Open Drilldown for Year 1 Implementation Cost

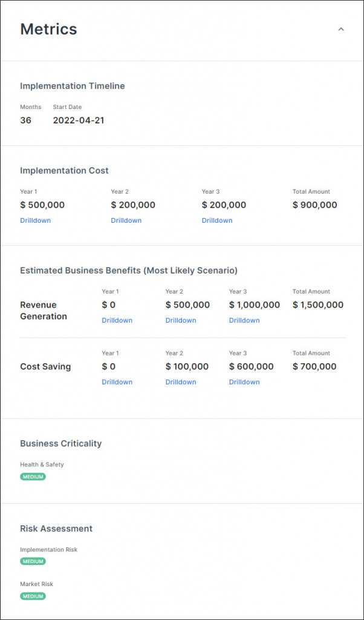35,220
